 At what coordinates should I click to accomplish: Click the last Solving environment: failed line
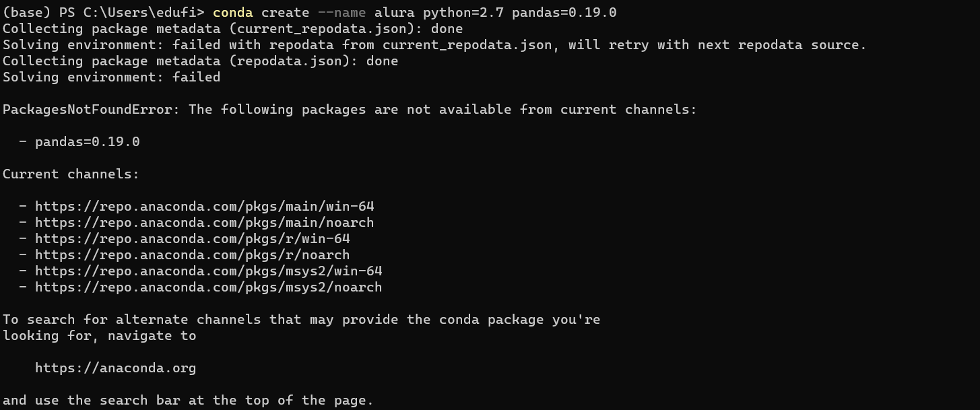(x=111, y=77)
